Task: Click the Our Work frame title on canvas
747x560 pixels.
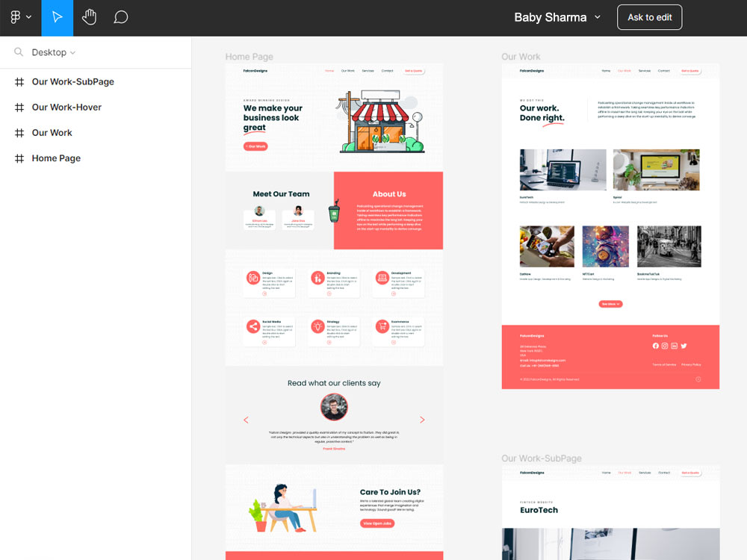Action: pos(521,57)
